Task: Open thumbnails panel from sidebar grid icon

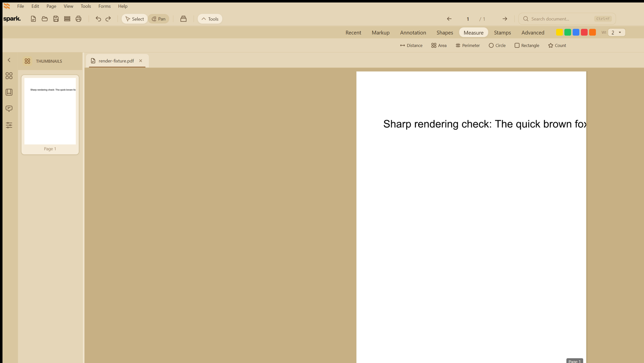Action: point(9,76)
